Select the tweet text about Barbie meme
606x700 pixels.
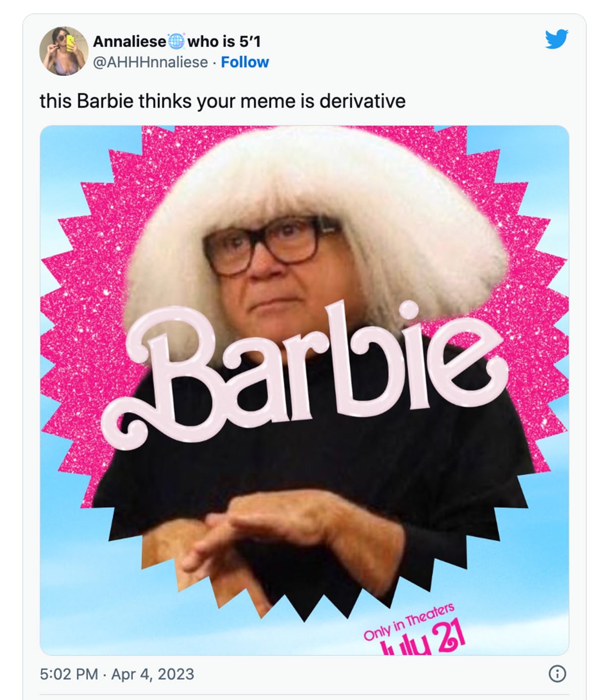click(x=223, y=101)
